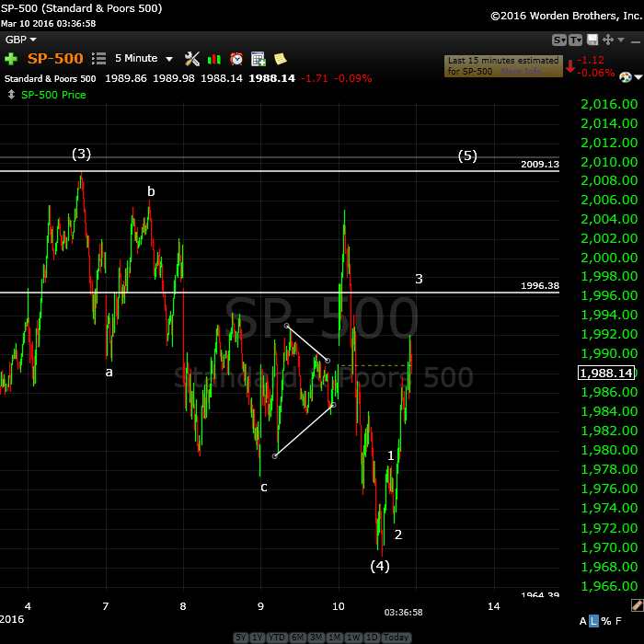Click the red down arrow change indicator
The width and height of the screenshot is (644, 644).
click(x=570, y=66)
